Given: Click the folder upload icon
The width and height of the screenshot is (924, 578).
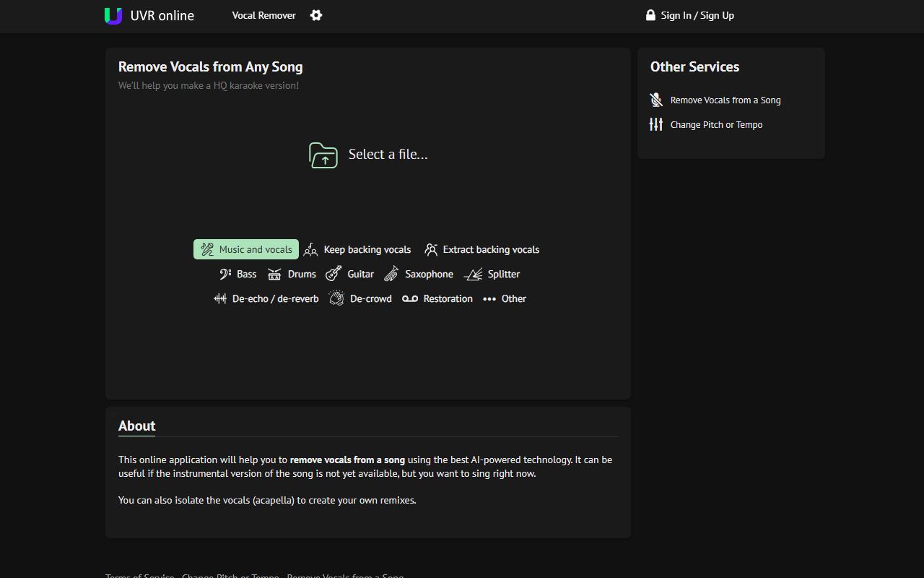Looking at the screenshot, I should point(323,155).
